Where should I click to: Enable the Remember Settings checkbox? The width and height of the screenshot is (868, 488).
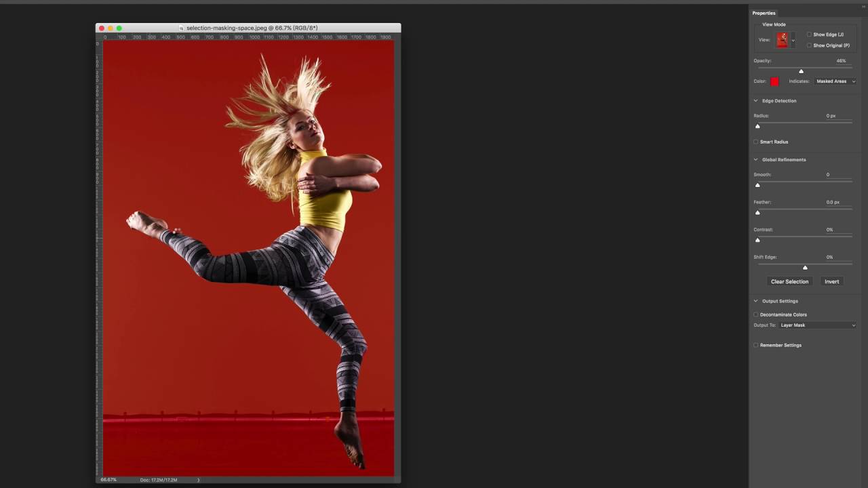[x=756, y=345]
